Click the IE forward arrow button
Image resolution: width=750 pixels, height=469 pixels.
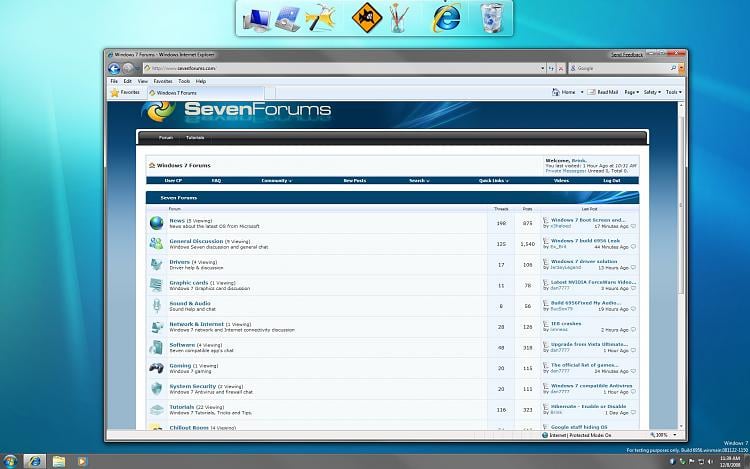pyautogui.click(x=128, y=68)
